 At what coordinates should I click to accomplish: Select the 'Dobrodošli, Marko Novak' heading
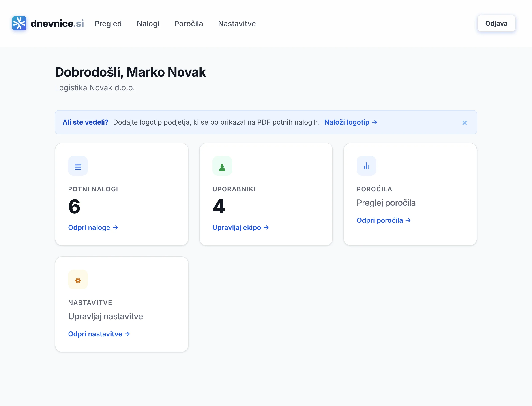pos(130,72)
